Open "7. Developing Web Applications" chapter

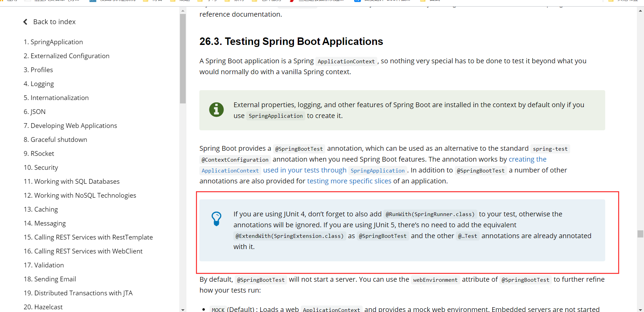click(70, 125)
